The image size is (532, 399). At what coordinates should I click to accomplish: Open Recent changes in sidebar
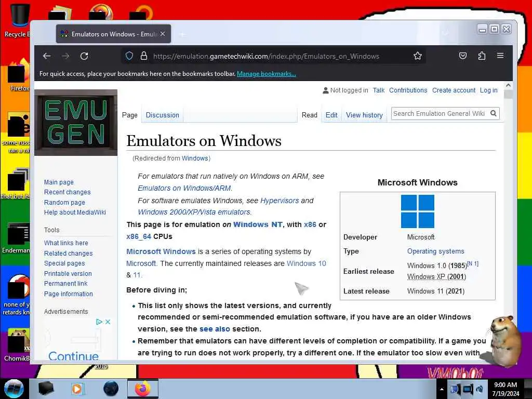[67, 192]
